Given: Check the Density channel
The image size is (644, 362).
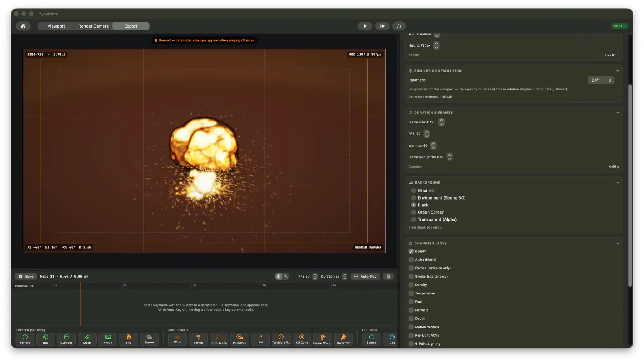Looking at the screenshot, I should 411,285.
